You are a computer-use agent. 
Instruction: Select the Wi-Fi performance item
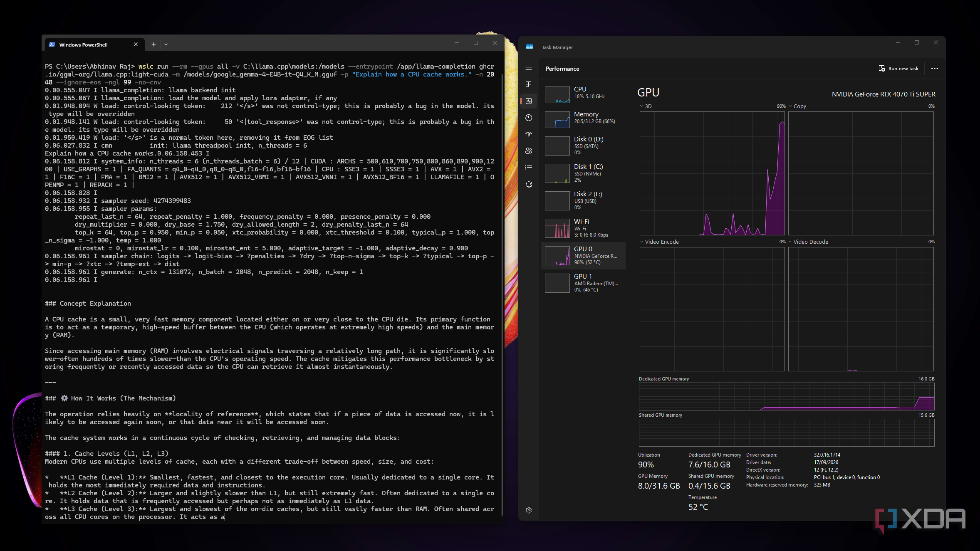583,228
